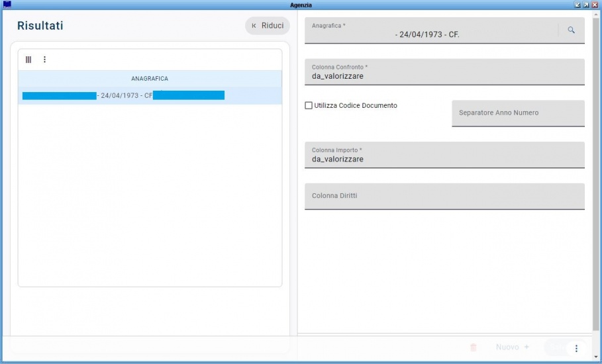Sort by the ANAGRAFICA column header

click(x=150, y=79)
